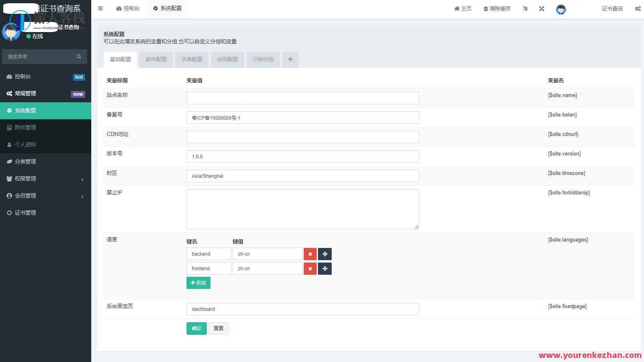644x362 pixels.
Task: Click the plus tab to add group
Action: coord(290,60)
